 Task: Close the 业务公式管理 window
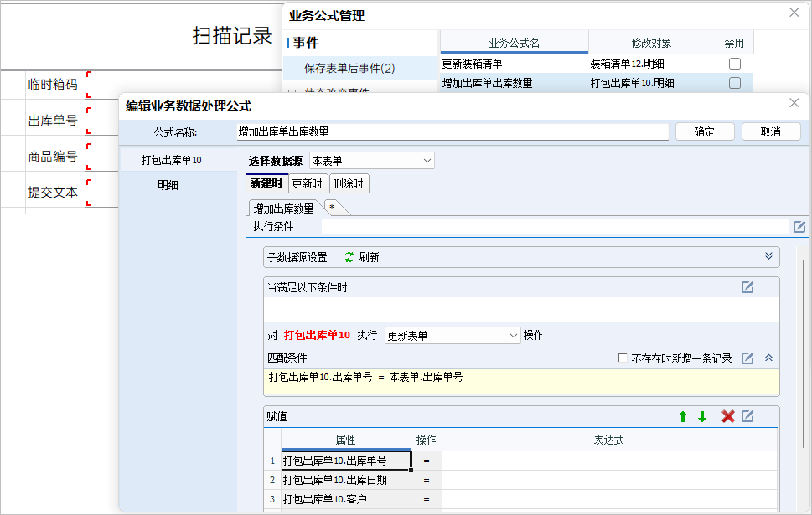point(794,13)
